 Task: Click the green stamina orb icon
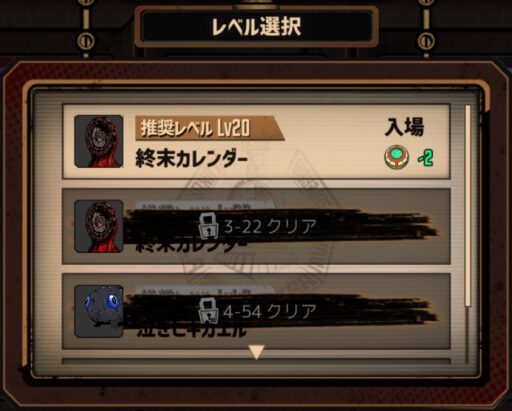(x=396, y=157)
